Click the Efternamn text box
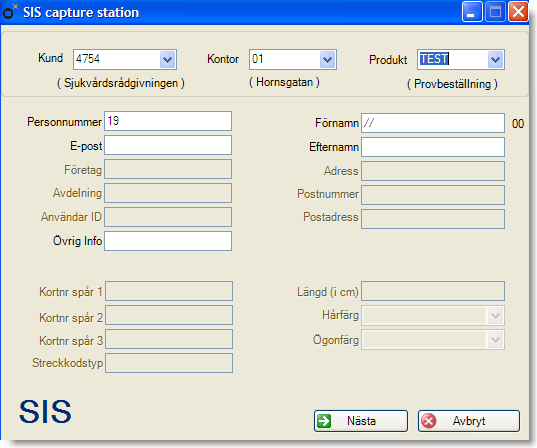Viewport: 537px width, 448px height. (433, 147)
